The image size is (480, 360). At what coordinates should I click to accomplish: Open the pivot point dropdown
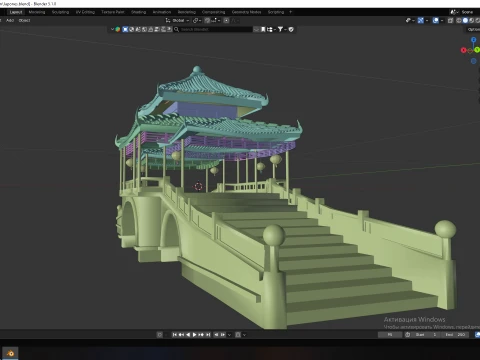click(197, 21)
